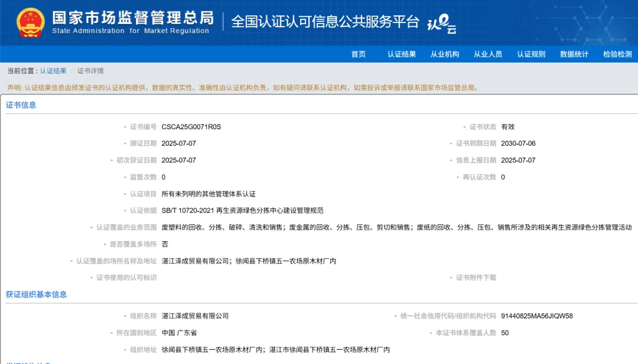Select 认证结果 in the top navigation bar

click(x=402, y=54)
